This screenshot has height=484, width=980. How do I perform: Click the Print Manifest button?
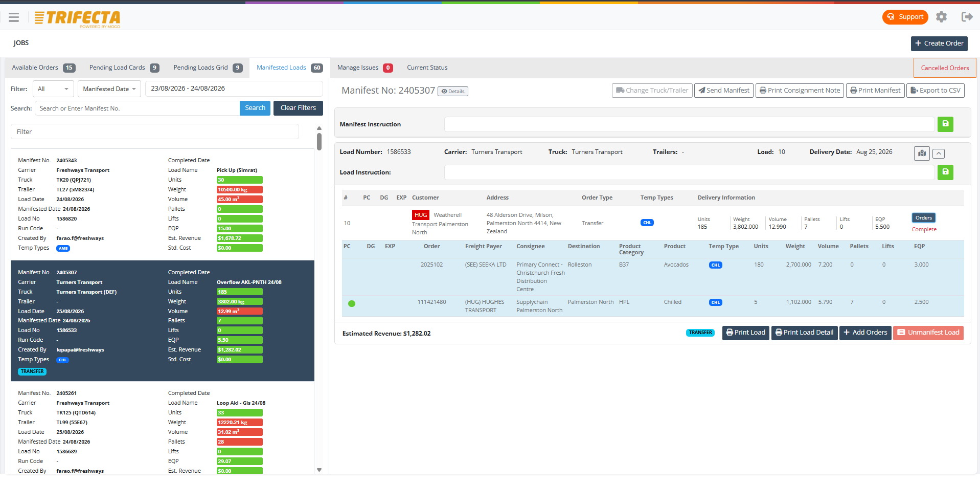coord(875,91)
